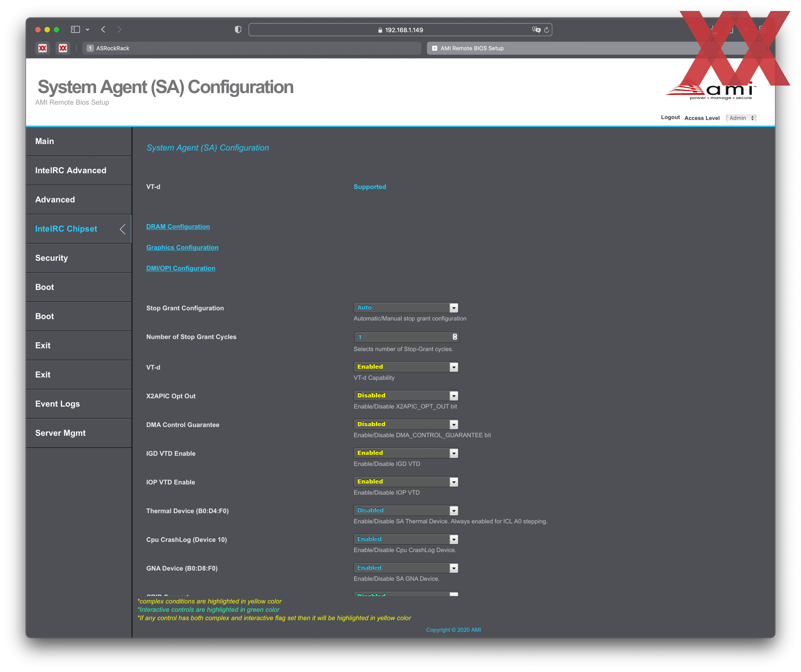Open the Security menu section
Screen dimensions: 801x672
tap(79, 258)
